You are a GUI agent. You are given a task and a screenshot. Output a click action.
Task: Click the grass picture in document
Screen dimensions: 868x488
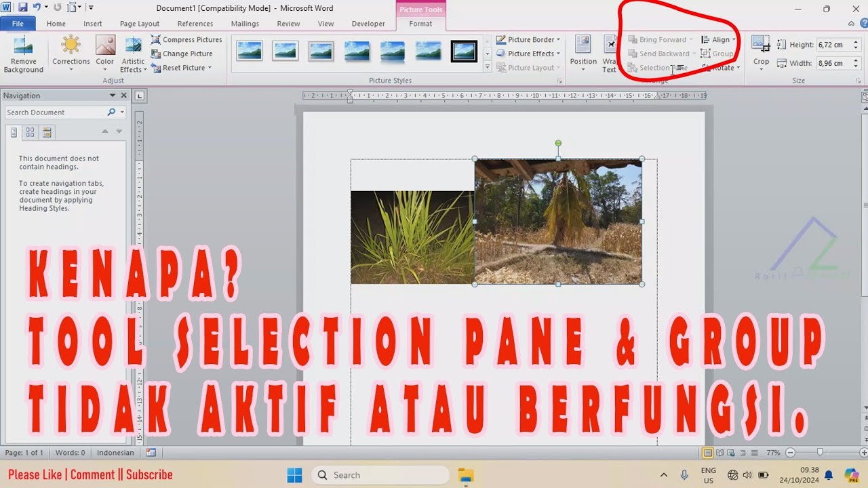click(x=412, y=237)
